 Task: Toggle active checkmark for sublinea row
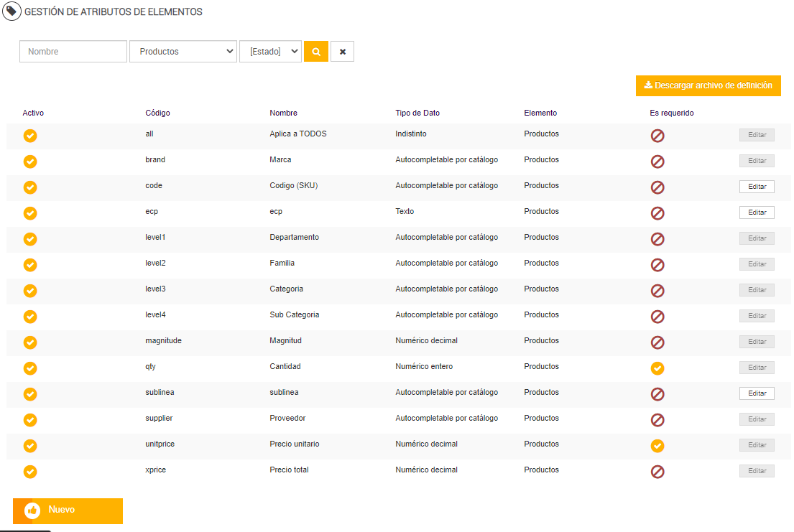pos(30,394)
